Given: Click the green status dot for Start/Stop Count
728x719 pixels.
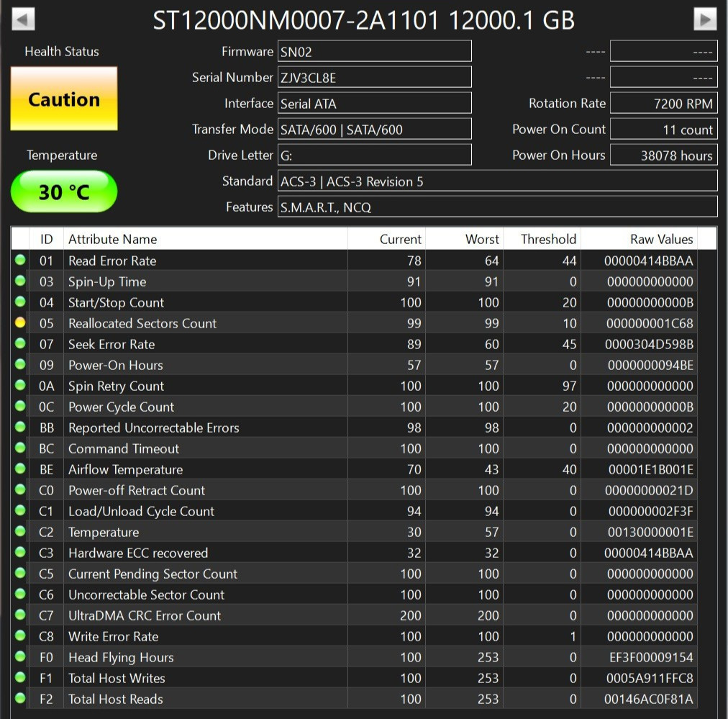Looking at the screenshot, I should coord(20,302).
